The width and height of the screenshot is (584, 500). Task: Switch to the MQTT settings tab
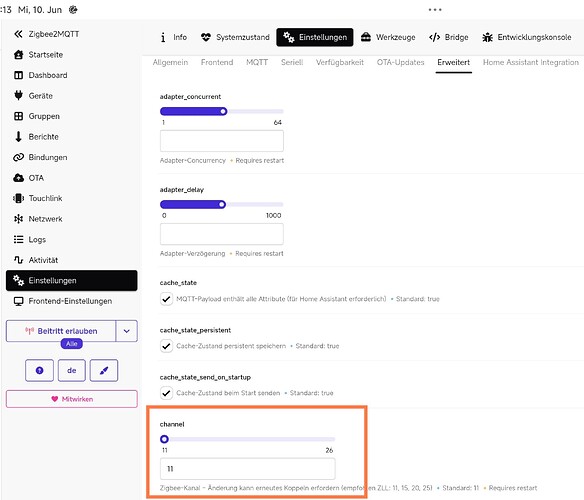257,62
